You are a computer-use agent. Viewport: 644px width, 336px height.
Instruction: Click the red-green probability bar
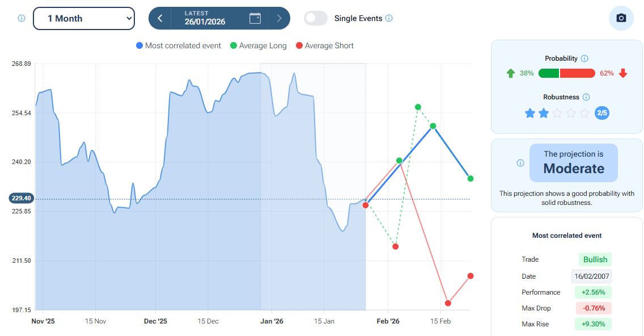pos(566,73)
